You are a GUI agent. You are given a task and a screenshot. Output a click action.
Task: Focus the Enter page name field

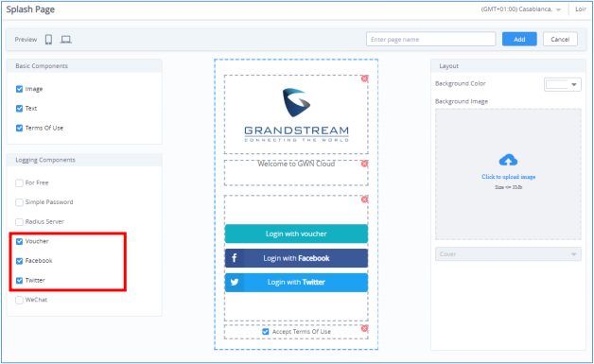coord(430,39)
